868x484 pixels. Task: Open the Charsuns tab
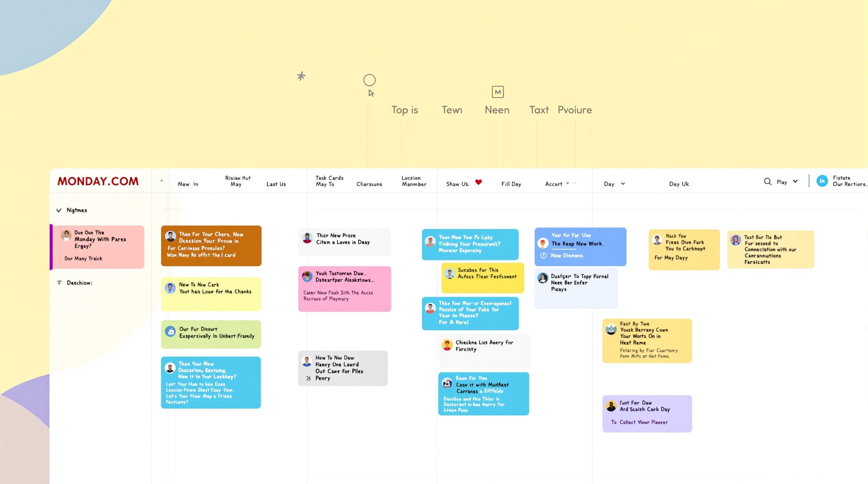tap(369, 184)
